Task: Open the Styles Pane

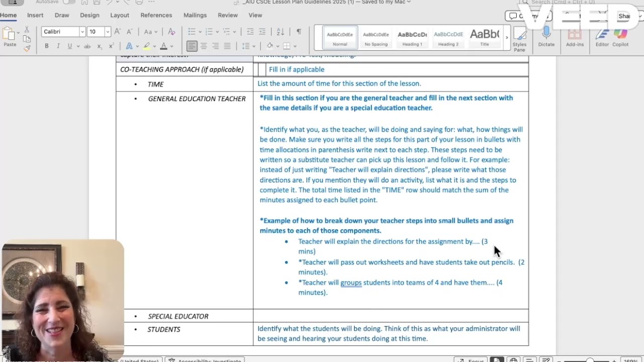Action: pos(520,39)
